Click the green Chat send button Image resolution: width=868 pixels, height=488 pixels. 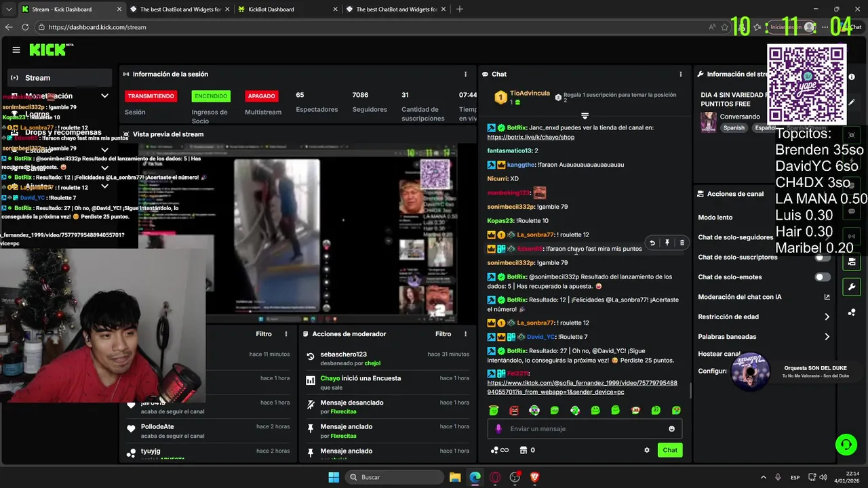[670, 450]
